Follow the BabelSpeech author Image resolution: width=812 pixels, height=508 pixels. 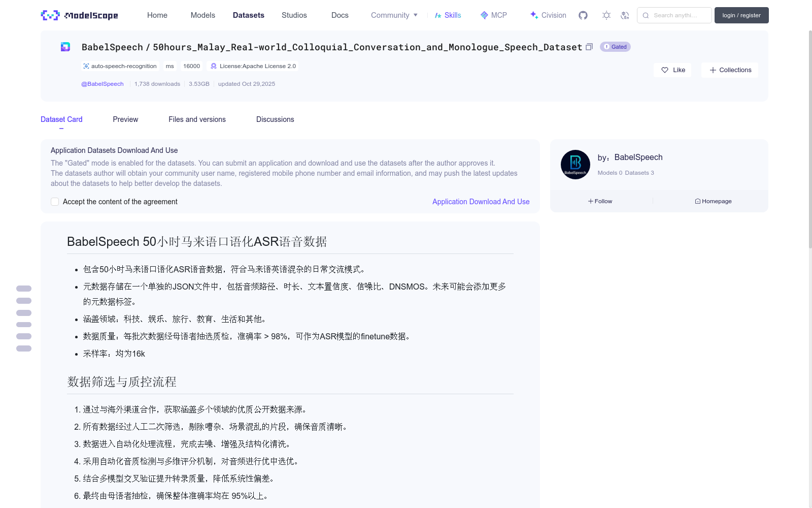[x=600, y=201]
